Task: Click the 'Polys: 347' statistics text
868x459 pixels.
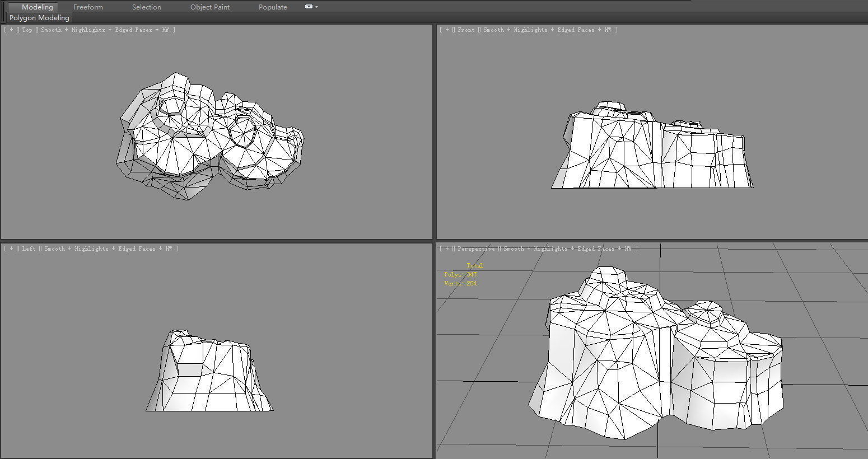Action: pos(460,274)
